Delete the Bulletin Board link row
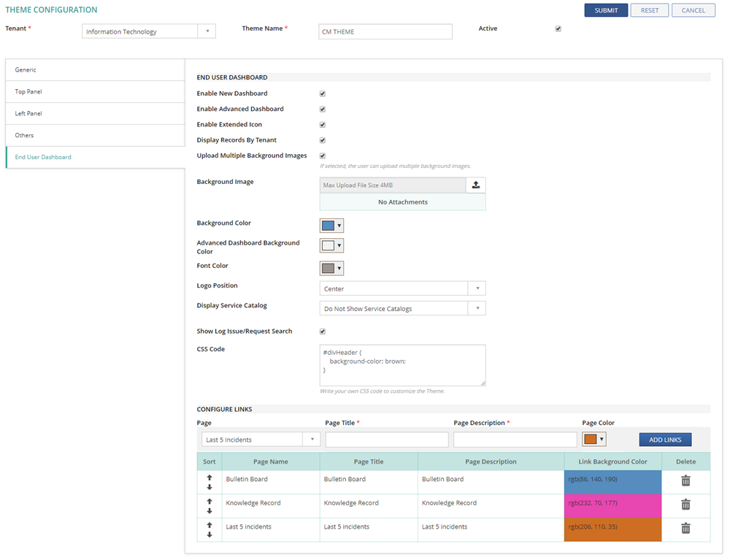 point(685,480)
